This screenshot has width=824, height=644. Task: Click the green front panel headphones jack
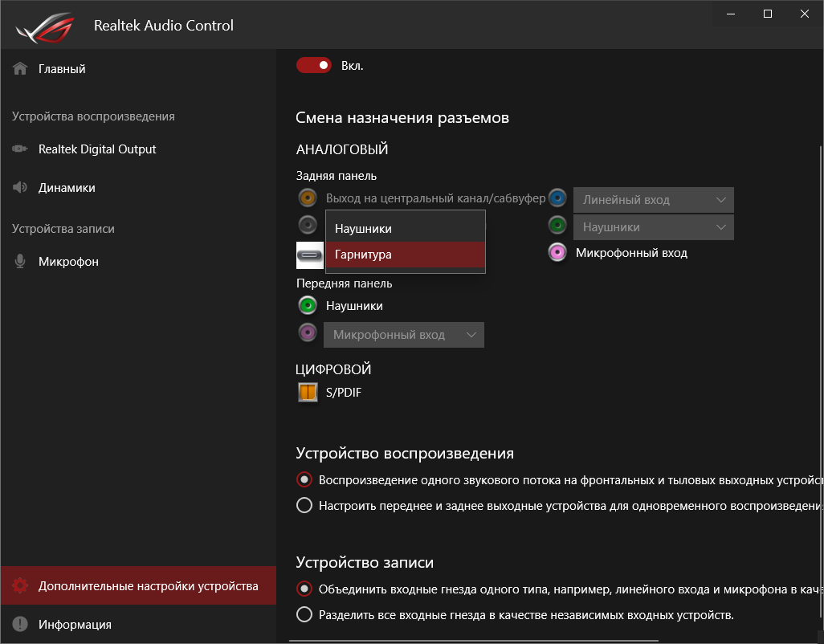[307, 305]
